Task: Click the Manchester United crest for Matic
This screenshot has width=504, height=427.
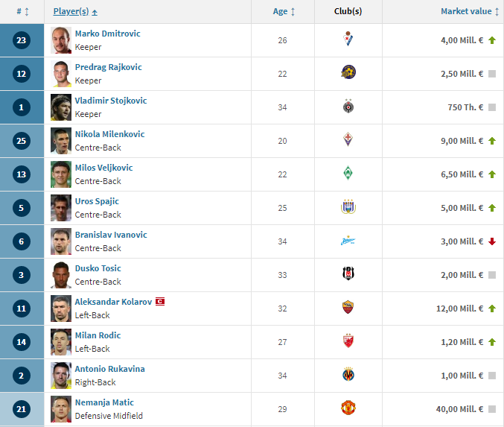Action: tap(348, 408)
